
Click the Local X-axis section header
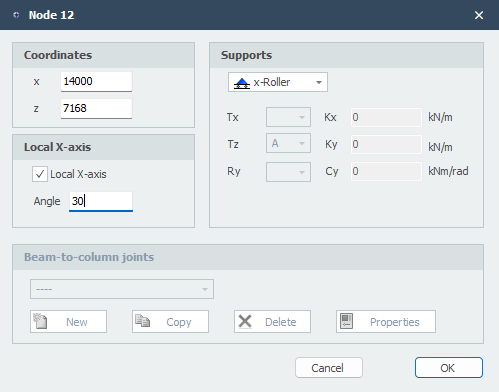[x=103, y=147]
